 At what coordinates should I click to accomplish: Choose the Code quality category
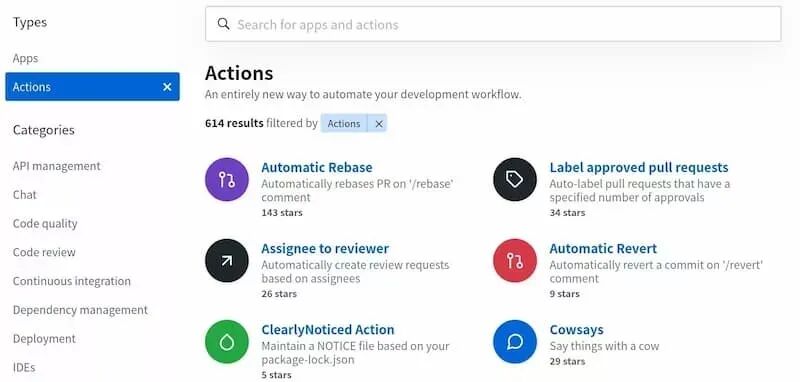(45, 223)
